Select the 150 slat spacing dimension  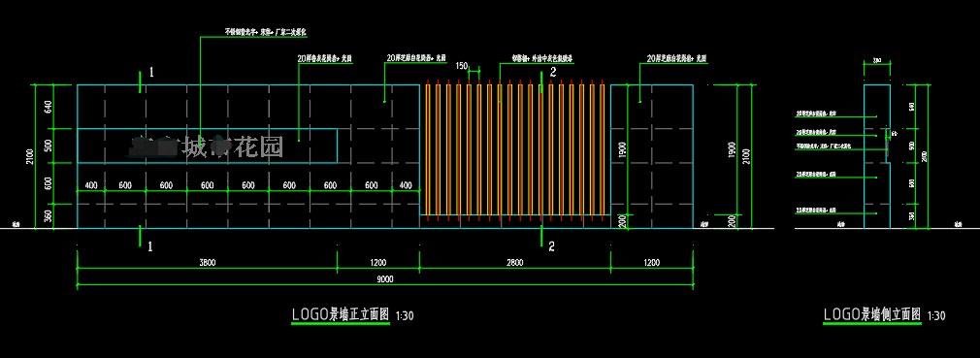pos(462,65)
